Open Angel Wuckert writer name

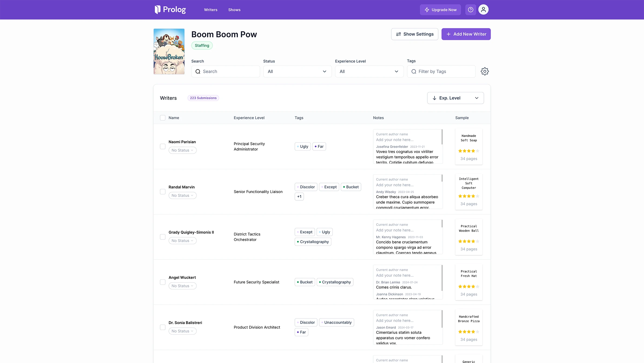point(182,277)
